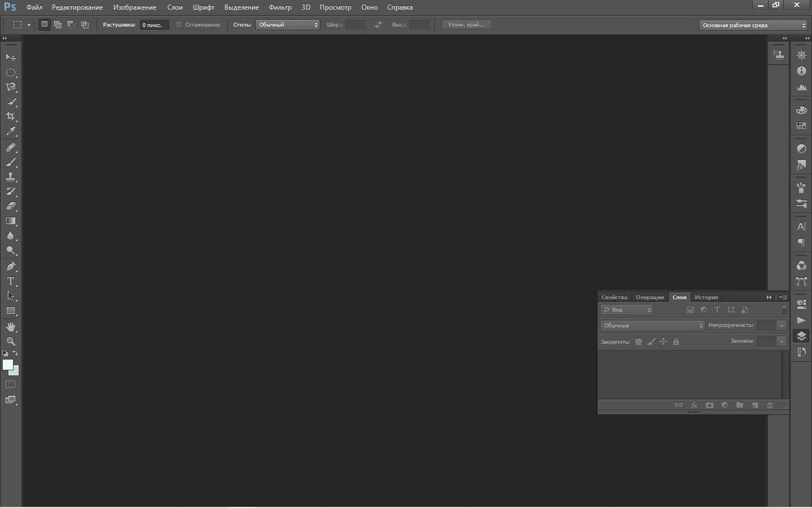Viewport: 812px width, 508px height.
Task: Open the Основная рабочая среда workspace dropdown
Action: (x=753, y=25)
